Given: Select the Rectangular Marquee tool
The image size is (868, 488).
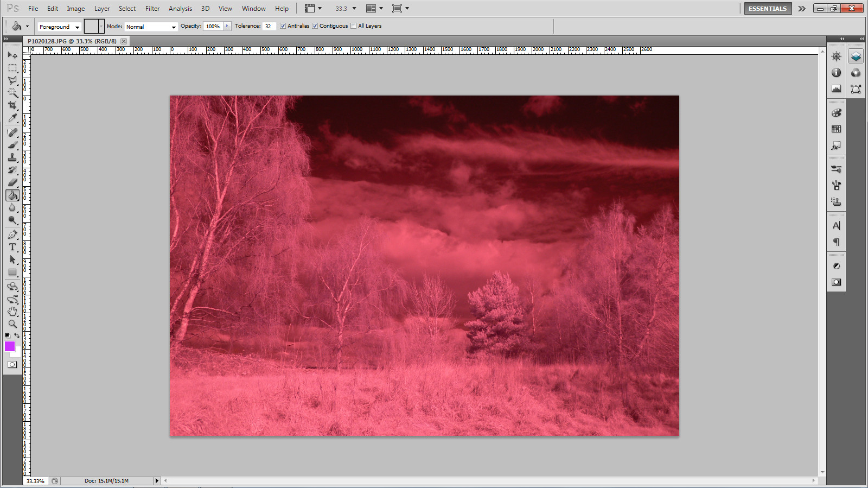Looking at the screenshot, I should pos(12,68).
